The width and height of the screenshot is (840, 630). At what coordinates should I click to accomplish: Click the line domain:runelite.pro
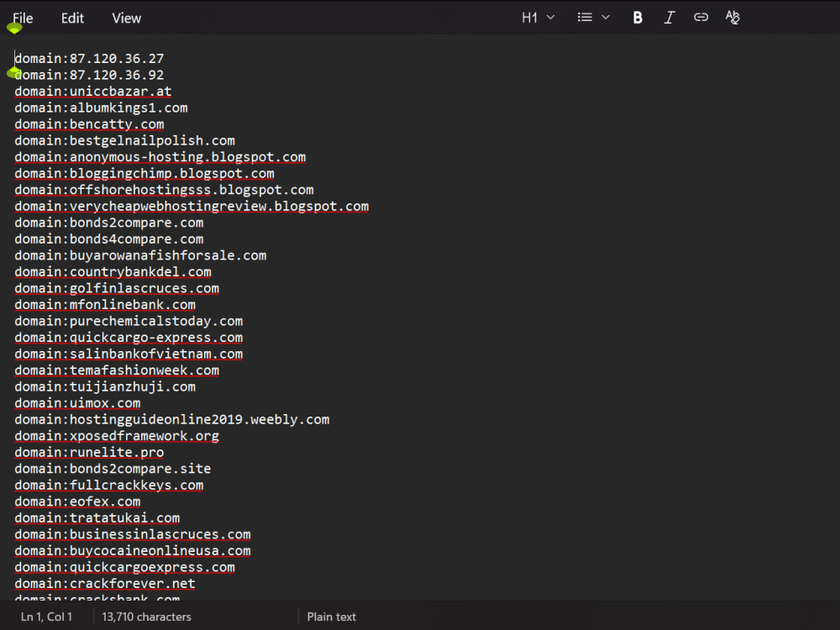coord(89,453)
